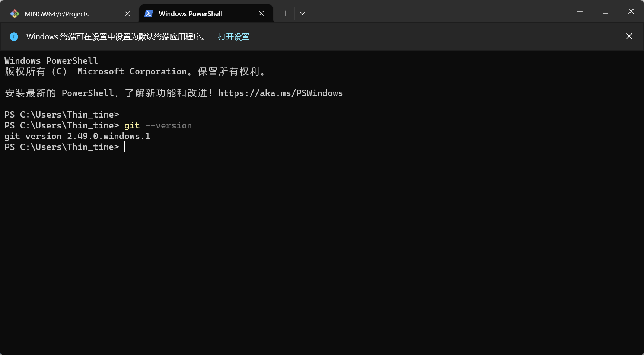The width and height of the screenshot is (644, 355).
Task: Expand the new tab profile dropdown
Action: pos(303,13)
